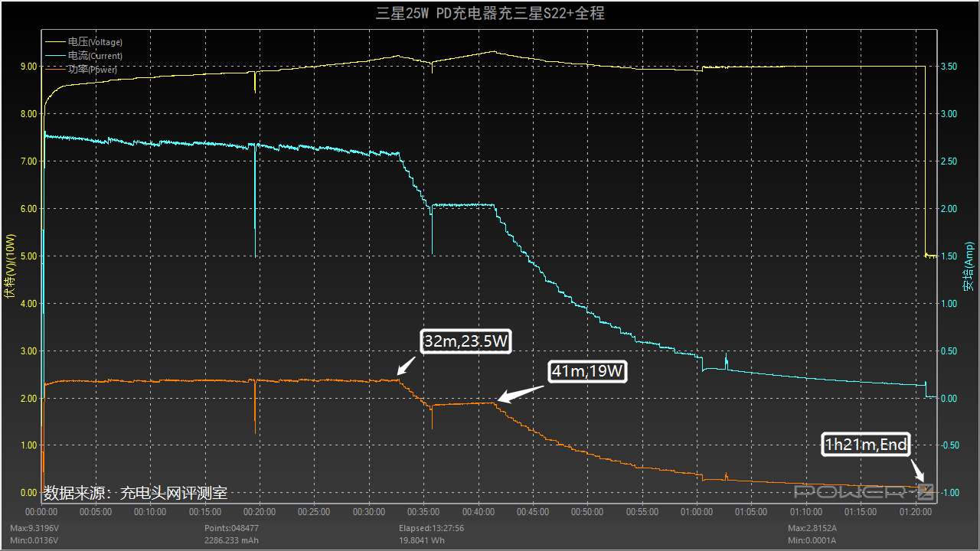Click the -1.00 right axis tick label
The image size is (980, 551).
949,493
